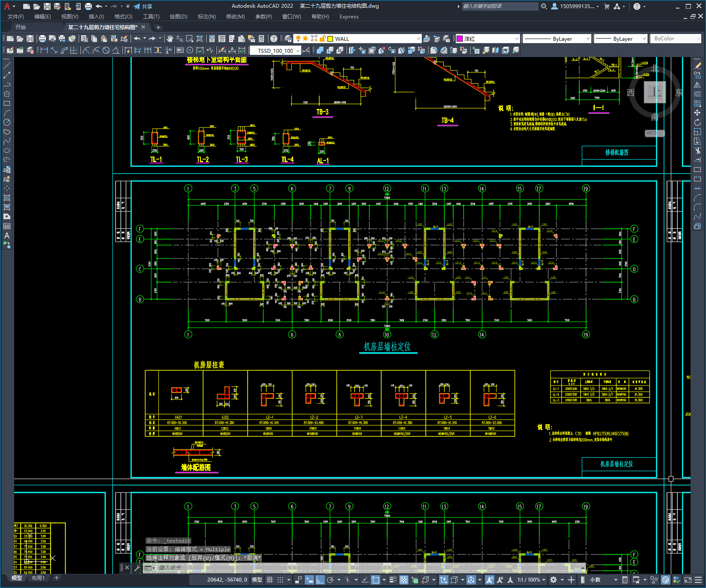Switch to the 模型 model layout tab

(x=16, y=578)
